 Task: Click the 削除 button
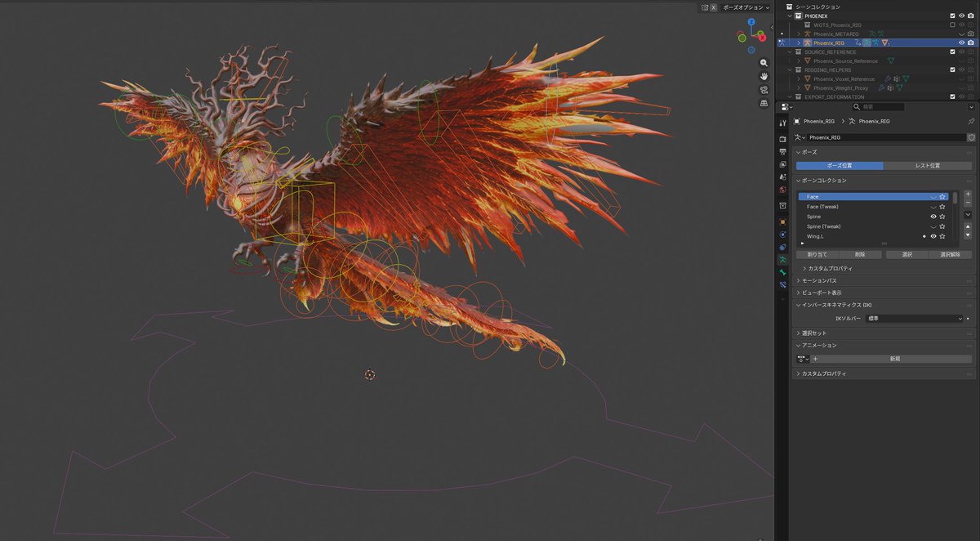click(x=861, y=255)
